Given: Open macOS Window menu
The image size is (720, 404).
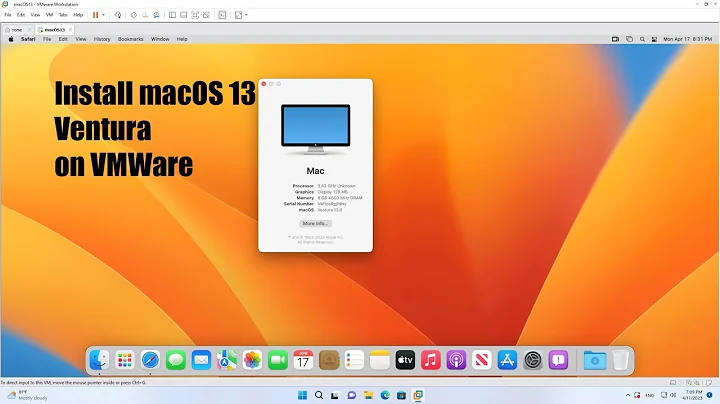Looking at the screenshot, I should pyautogui.click(x=160, y=39).
